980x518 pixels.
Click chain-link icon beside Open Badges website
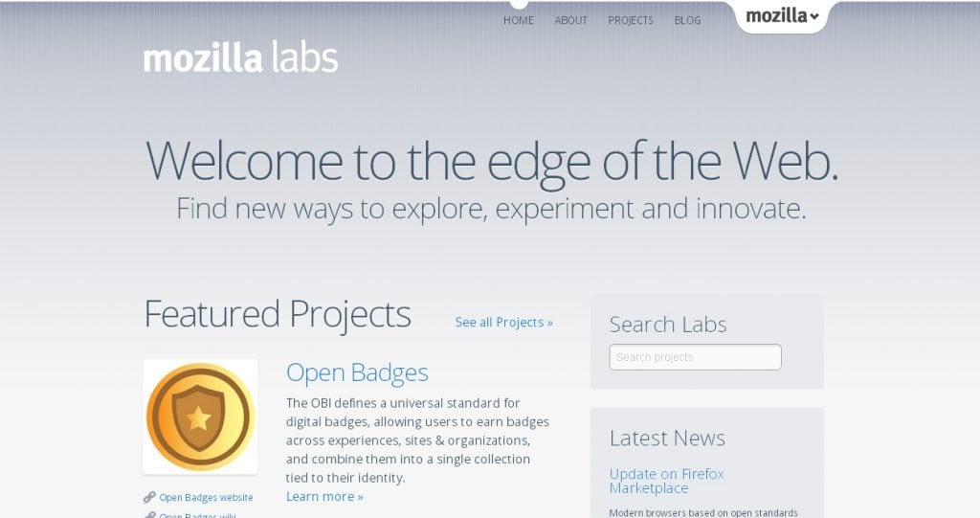[x=149, y=497]
